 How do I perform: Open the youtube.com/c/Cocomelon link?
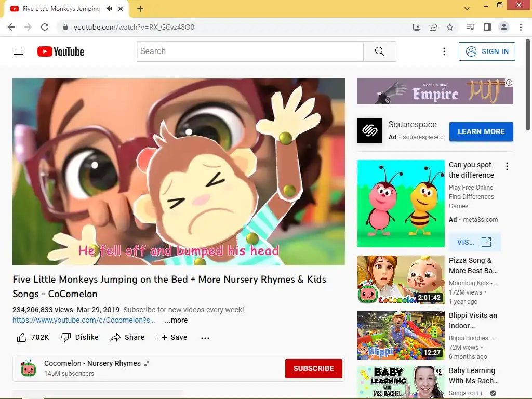(x=84, y=320)
